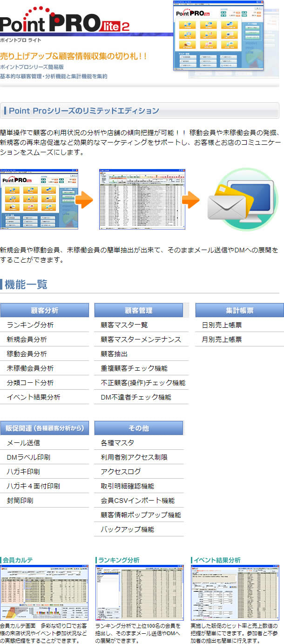Click the DM不達者チェック機能 row
Image resolution: width=284 pixels, height=644 pixels.
(142, 397)
